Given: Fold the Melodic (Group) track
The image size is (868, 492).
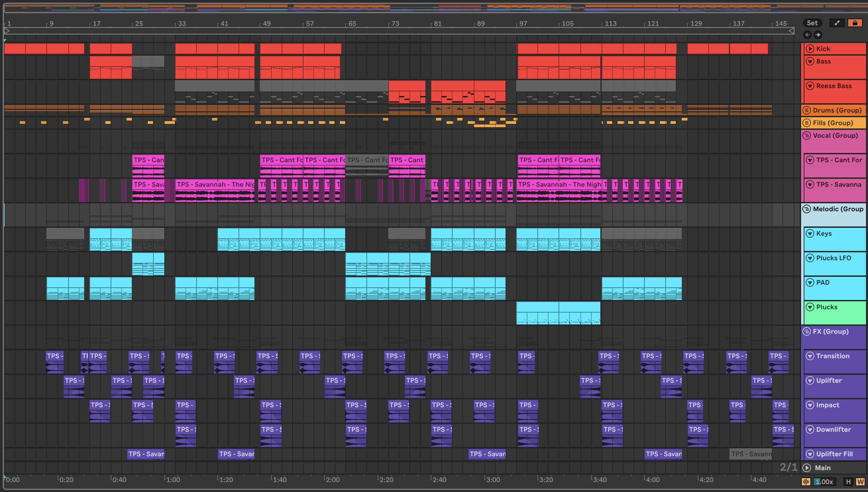Looking at the screenshot, I should [x=807, y=209].
